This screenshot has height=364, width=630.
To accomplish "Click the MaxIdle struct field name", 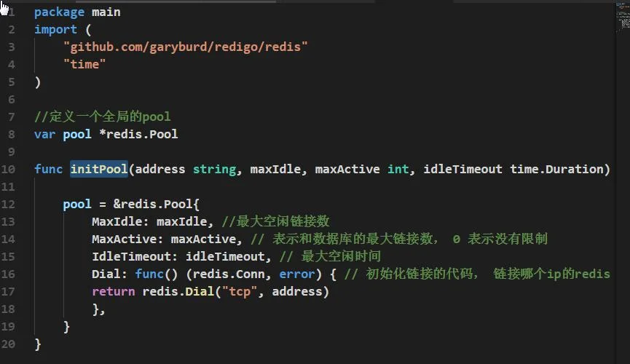I will (117, 222).
